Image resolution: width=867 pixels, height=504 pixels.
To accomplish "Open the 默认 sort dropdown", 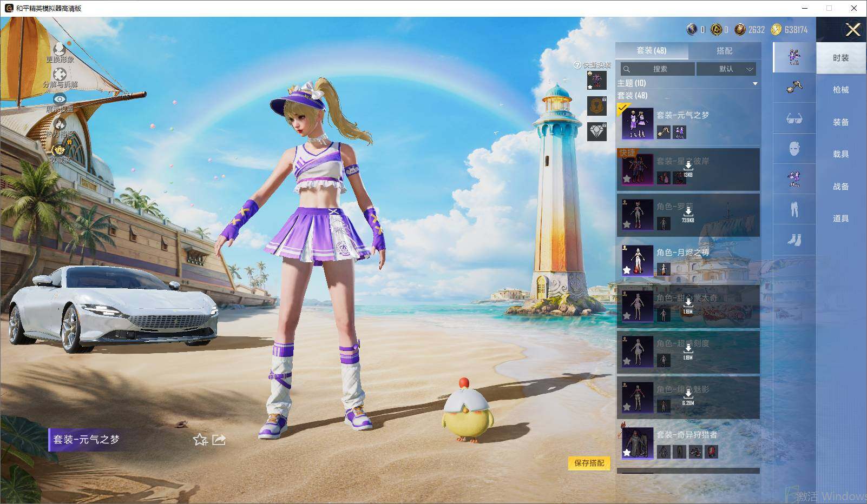I will point(726,69).
